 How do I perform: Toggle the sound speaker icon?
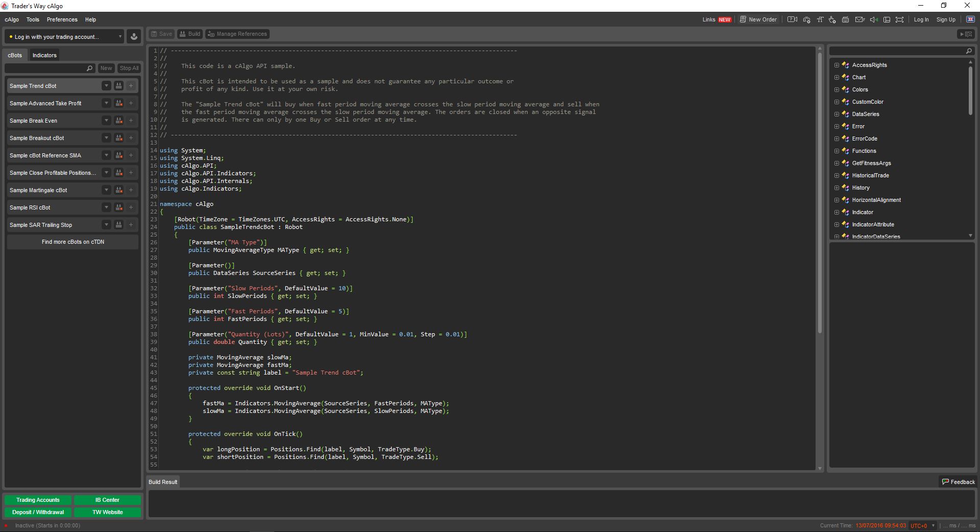click(874, 19)
